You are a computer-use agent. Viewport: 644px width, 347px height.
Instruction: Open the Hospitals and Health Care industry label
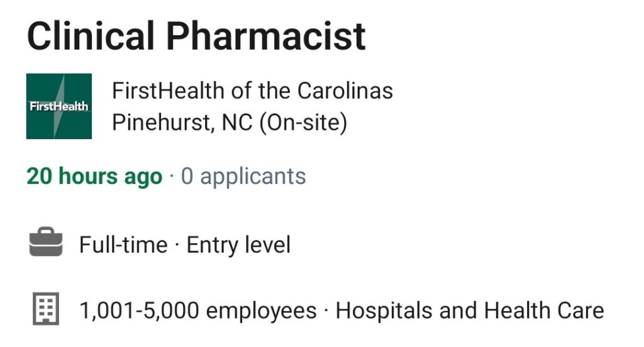[x=470, y=310]
